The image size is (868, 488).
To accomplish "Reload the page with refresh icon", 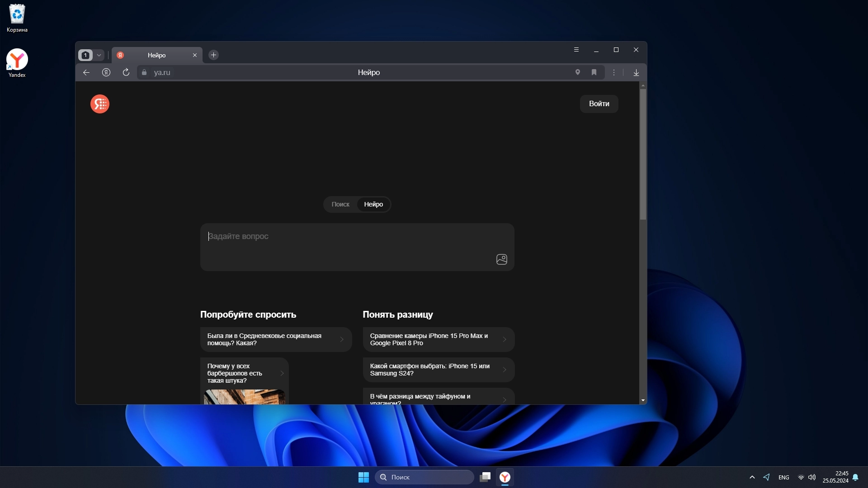I will coord(126,72).
